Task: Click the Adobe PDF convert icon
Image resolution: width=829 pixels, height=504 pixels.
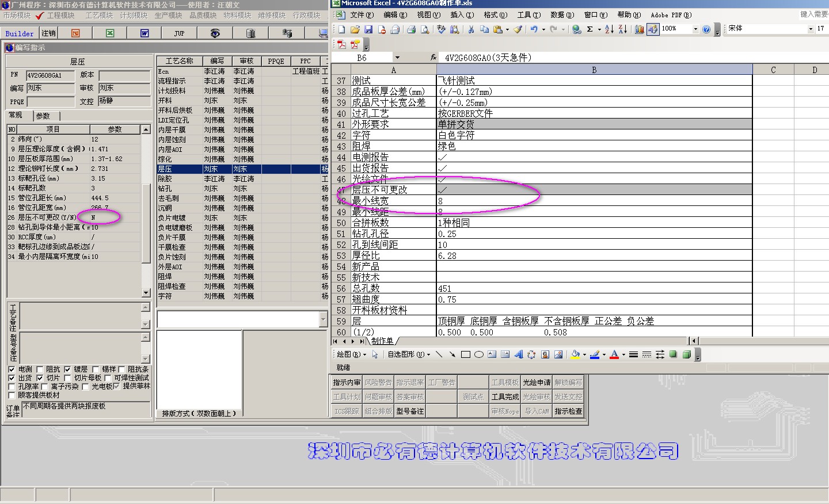Action: [341, 44]
